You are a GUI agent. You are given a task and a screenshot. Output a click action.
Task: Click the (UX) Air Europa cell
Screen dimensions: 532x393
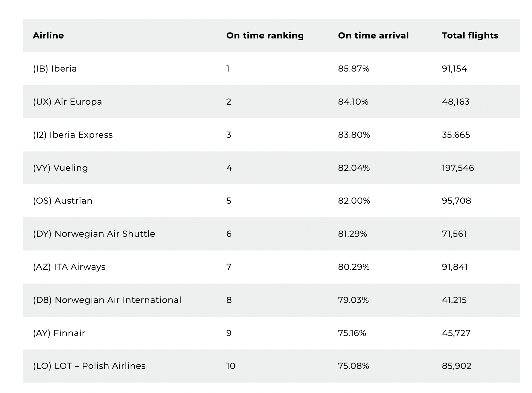click(x=67, y=102)
